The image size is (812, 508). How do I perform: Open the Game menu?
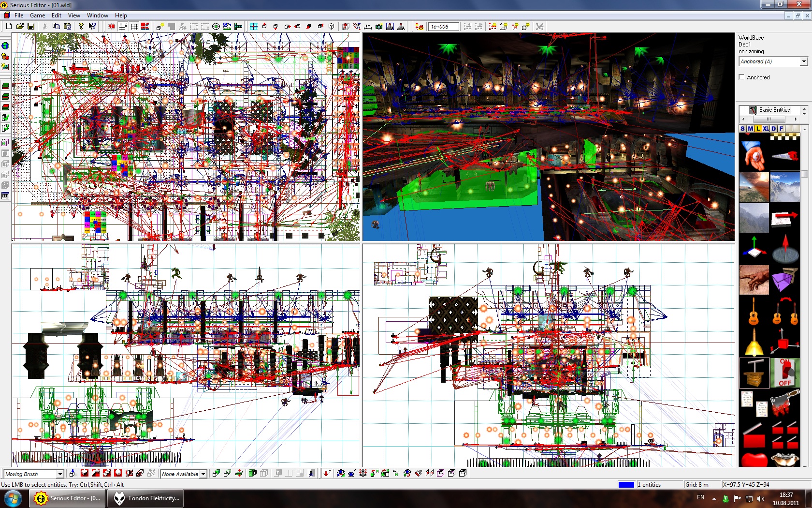tap(37, 15)
